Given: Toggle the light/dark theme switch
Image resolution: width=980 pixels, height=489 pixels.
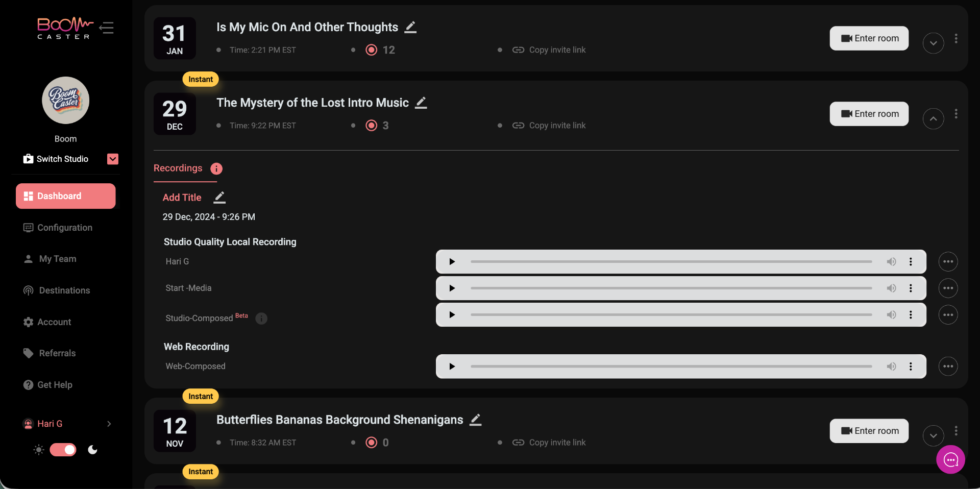Looking at the screenshot, I should [63, 450].
